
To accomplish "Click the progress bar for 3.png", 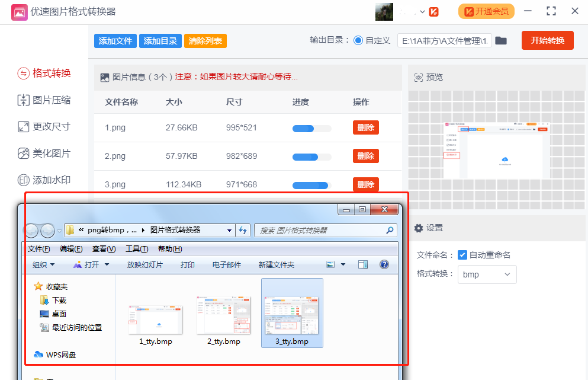I will [310, 185].
